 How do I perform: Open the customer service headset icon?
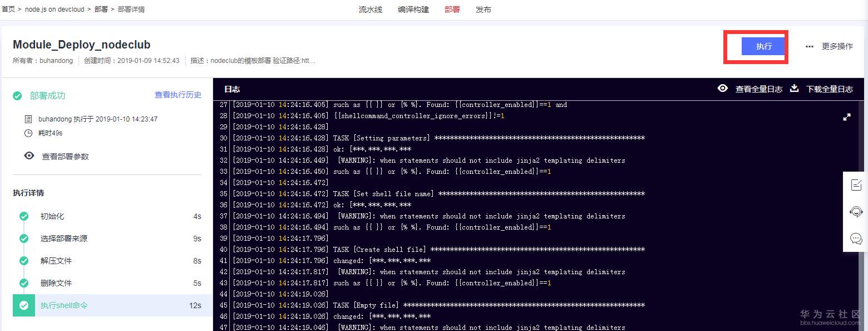click(857, 212)
